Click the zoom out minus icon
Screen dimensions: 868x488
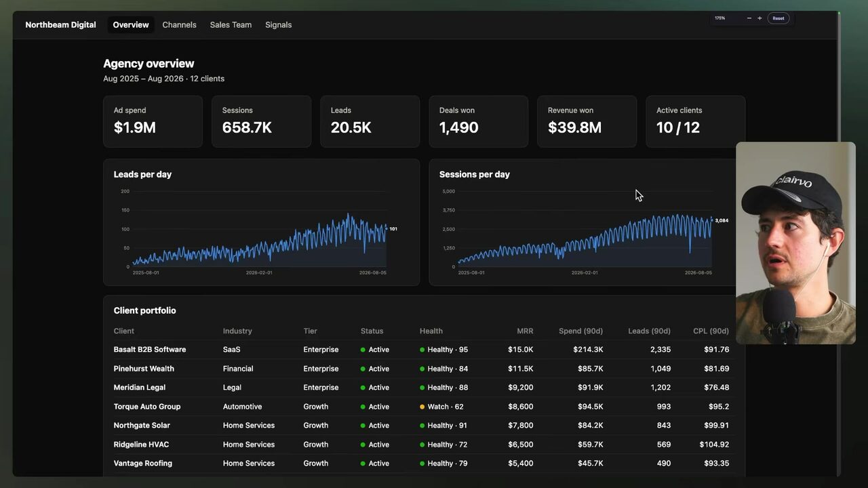coord(749,18)
